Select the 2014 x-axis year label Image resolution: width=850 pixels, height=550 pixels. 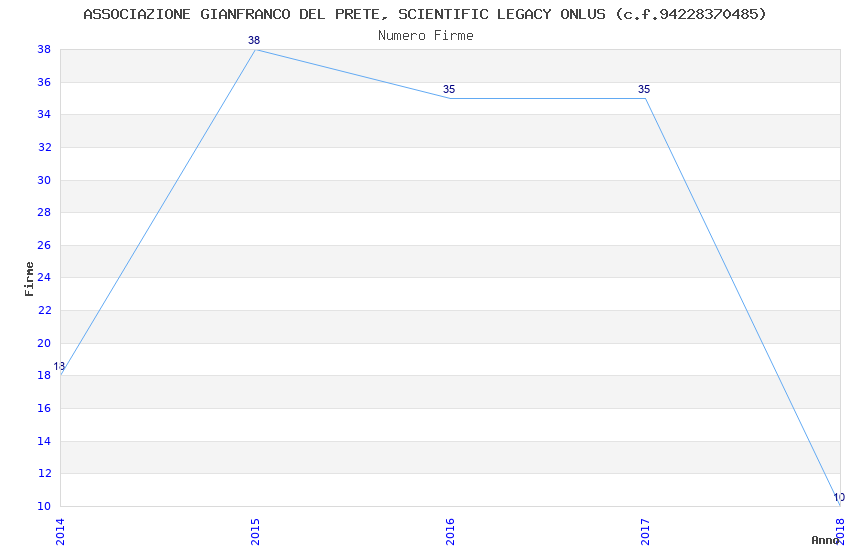60,532
